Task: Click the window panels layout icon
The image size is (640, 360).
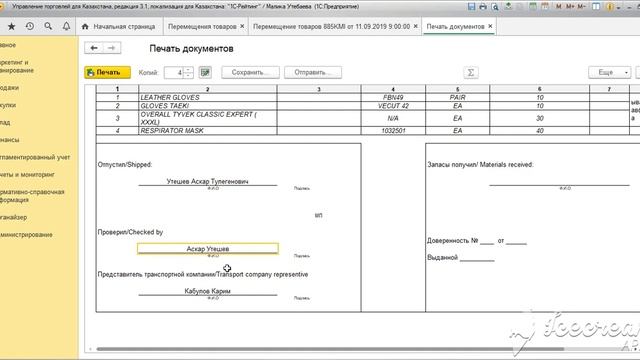Action: [596, 7]
